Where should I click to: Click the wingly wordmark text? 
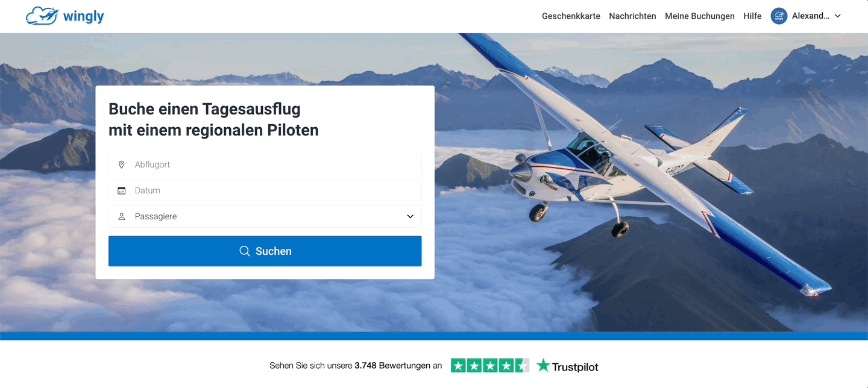tap(84, 16)
